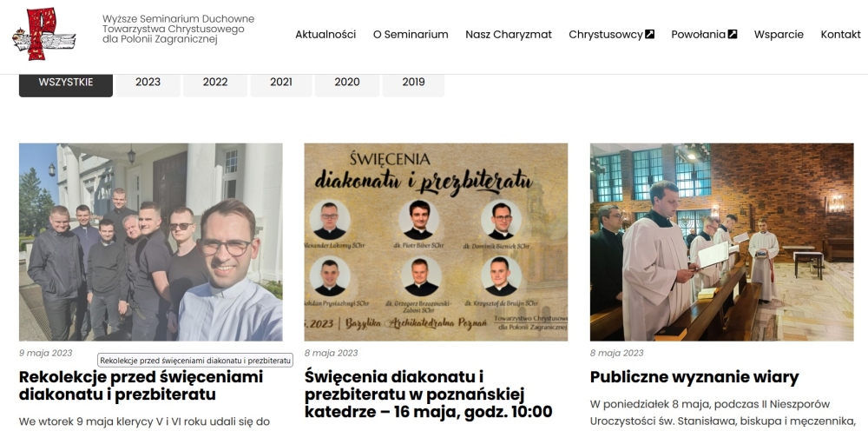Filter news by year 2019
The height and width of the screenshot is (431, 868).
pos(413,83)
